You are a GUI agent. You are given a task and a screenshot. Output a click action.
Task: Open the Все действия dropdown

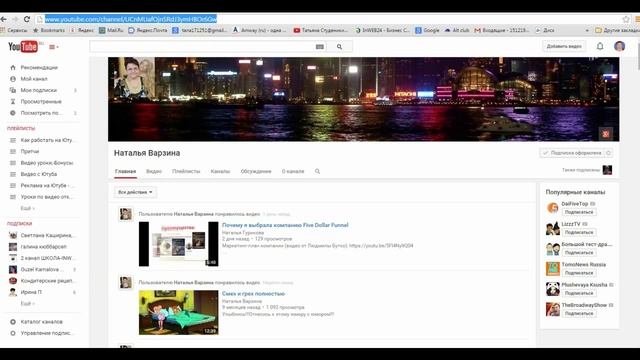coord(135,192)
